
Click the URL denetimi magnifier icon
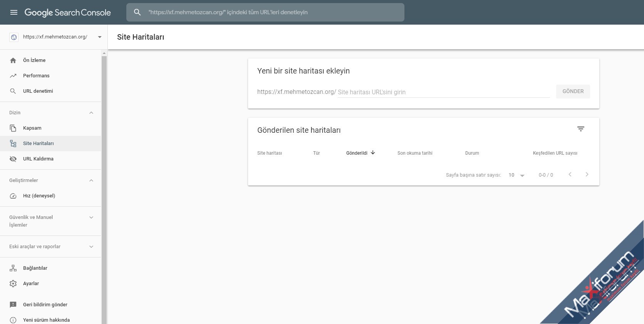[13, 91]
